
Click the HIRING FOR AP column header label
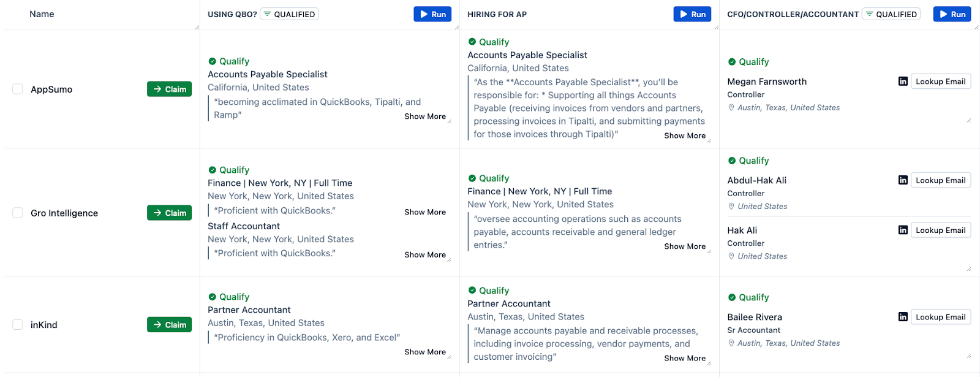[x=497, y=14]
